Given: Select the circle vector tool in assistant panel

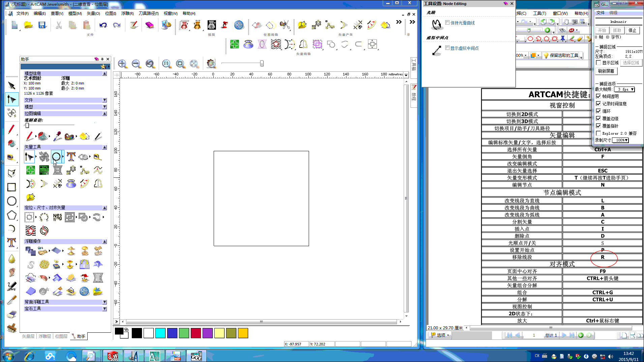Looking at the screenshot, I should pos(56,157).
